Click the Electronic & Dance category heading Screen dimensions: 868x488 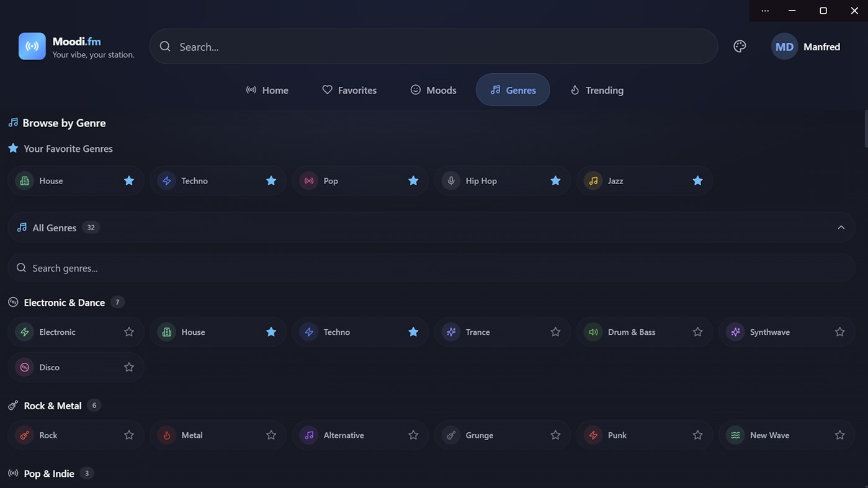pyautogui.click(x=64, y=303)
